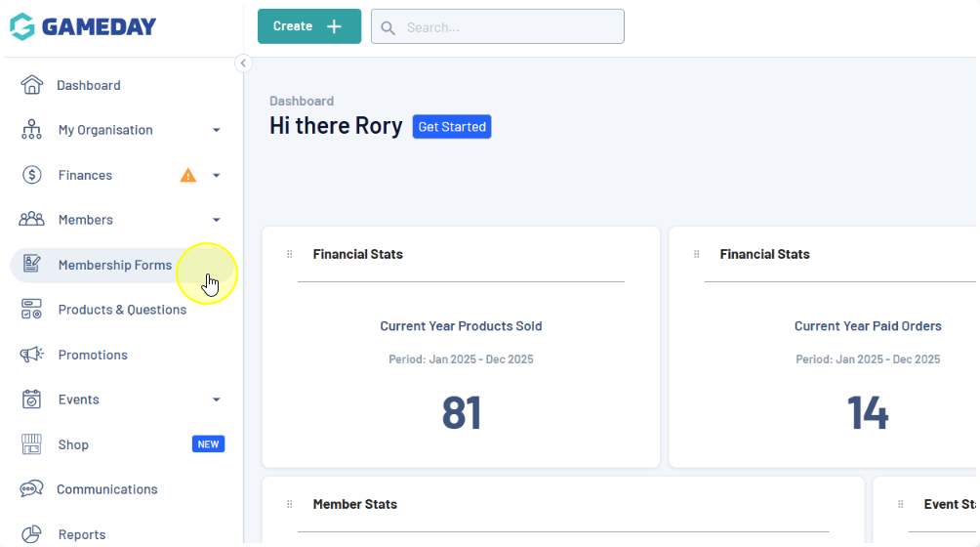Click the Products & Questions icon

click(32, 310)
